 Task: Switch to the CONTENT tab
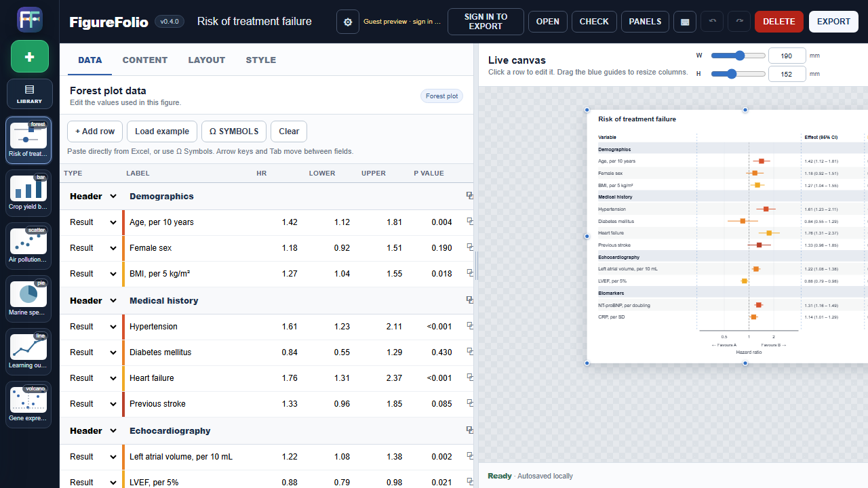(145, 60)
